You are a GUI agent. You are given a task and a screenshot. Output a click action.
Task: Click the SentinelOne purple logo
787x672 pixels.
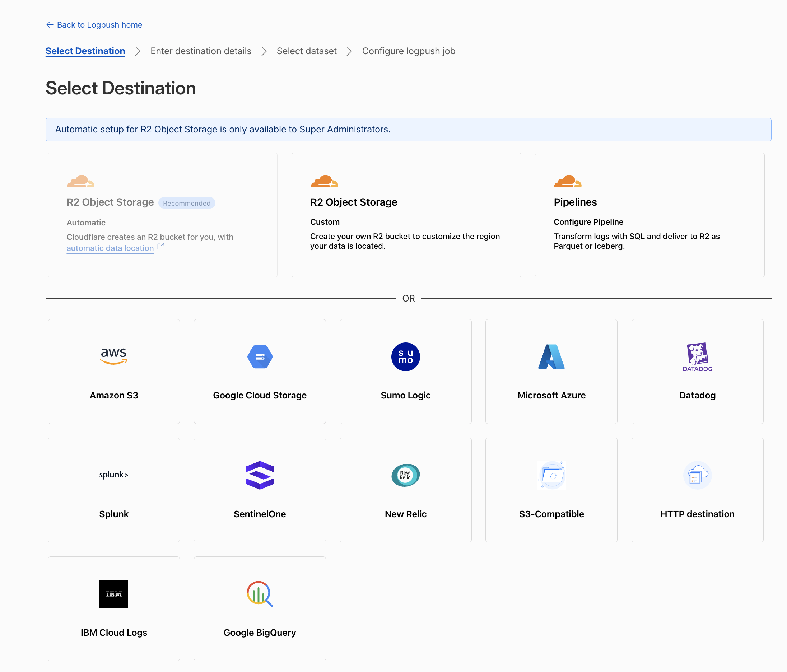tap(260, 475)
